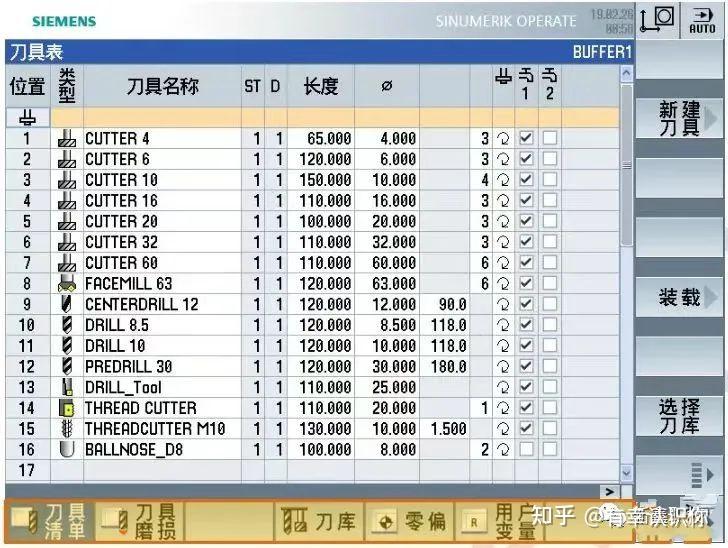Toggle coolant 2 checkbox for THREADCUTTER M10
The height and width of the screenshot is (548, 728).
tap(550, 428)
